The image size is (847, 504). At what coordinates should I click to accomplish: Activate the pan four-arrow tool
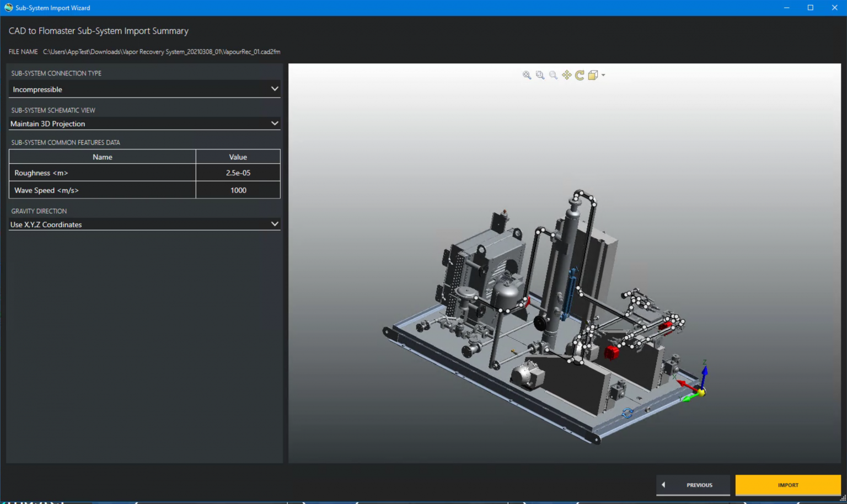tap(566, 75)
